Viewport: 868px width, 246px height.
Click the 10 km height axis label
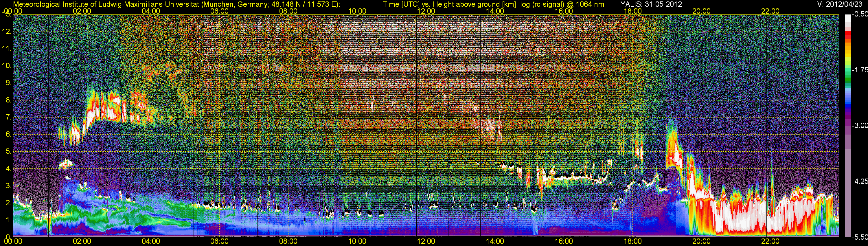(6, 65)
